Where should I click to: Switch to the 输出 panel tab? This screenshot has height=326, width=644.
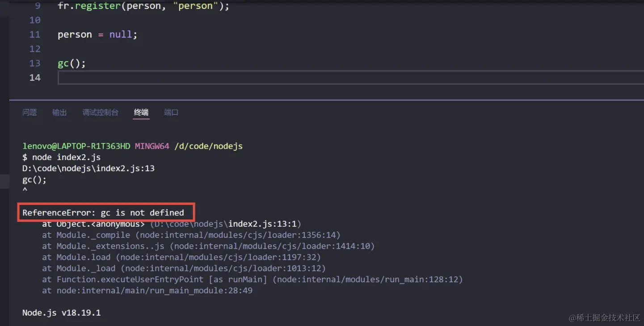tap(59, 112)
